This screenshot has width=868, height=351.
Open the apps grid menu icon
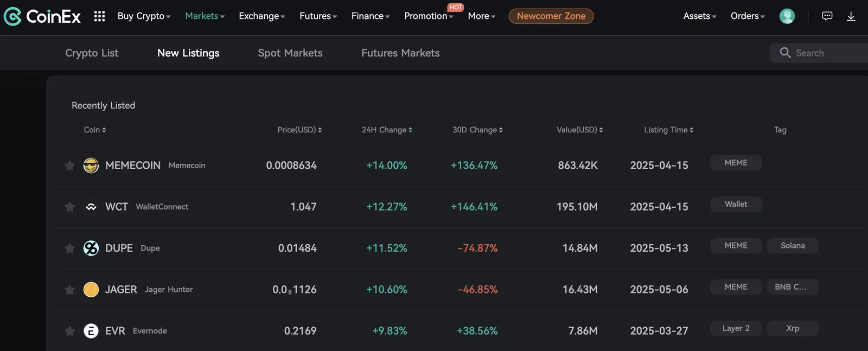[x=99, y=16]
